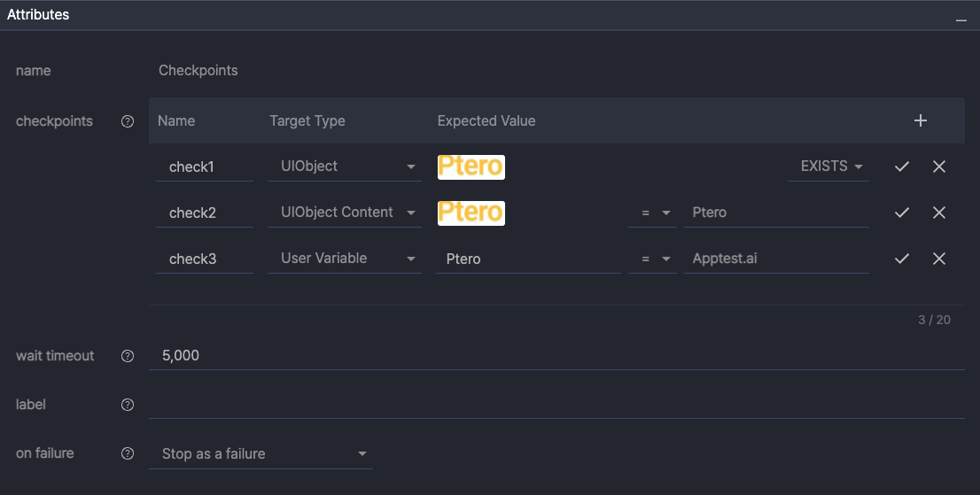Confirm check2 row with checkmark icon
The width and height of the screenshot is (980, 495).
(x=902, y=213)
